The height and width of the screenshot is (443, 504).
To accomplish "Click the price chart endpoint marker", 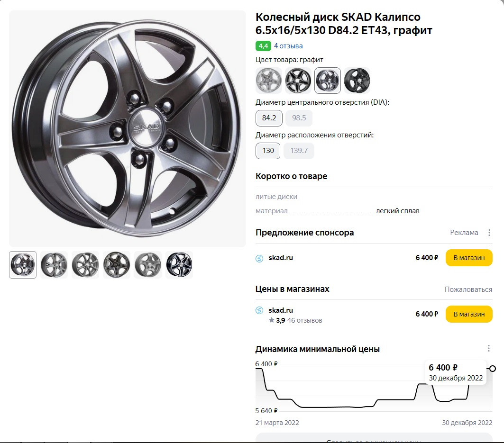I will pyautogui.click(x=492, y=369).
